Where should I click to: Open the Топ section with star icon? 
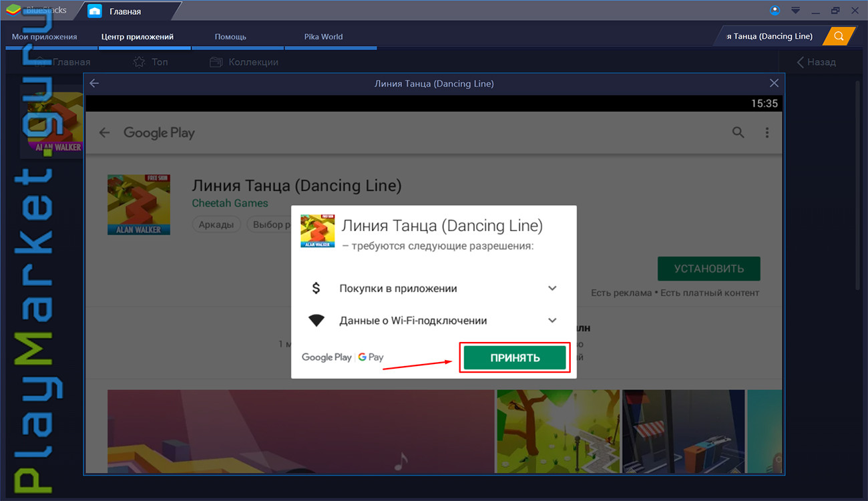tap(151, 62)
